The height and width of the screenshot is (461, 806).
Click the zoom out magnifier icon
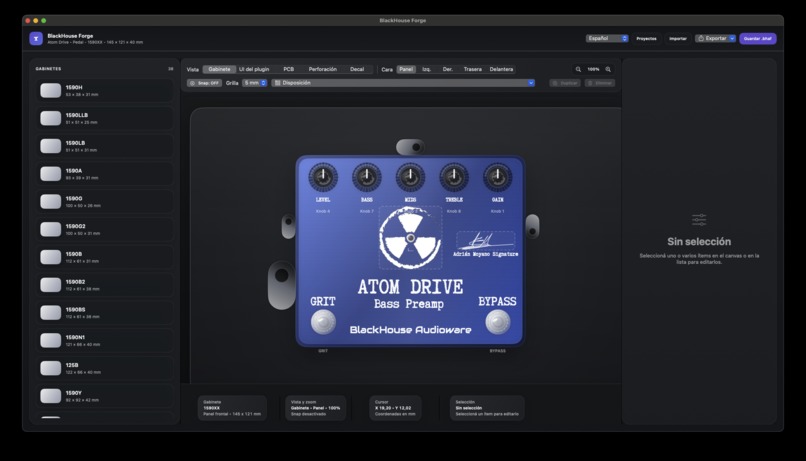coord(578,69)
